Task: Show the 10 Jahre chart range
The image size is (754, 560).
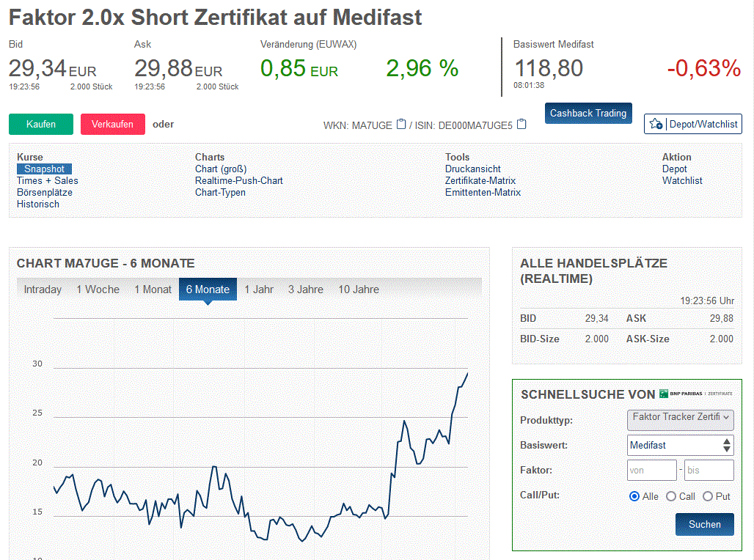Action: click(359, 290)
